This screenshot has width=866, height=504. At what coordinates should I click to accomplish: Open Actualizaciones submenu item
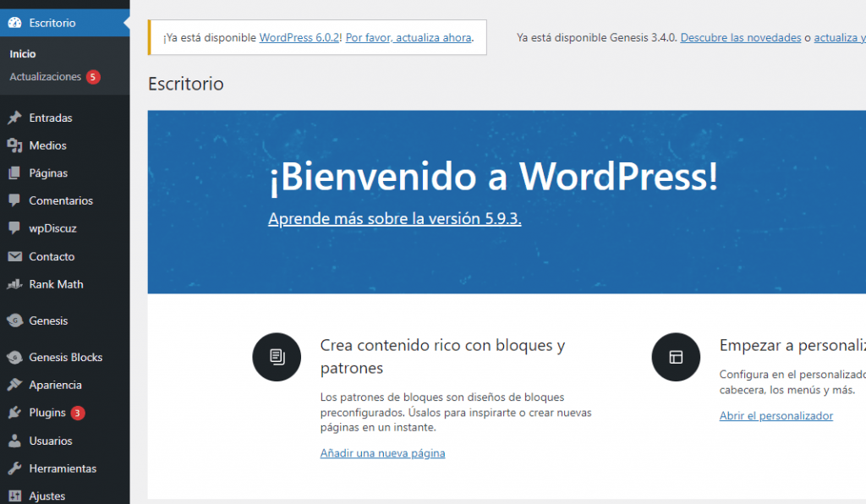(x=46, y=77)
